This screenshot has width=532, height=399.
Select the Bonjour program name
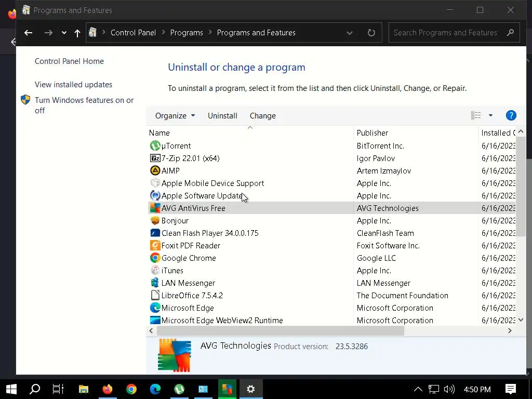tap(175, 220)
